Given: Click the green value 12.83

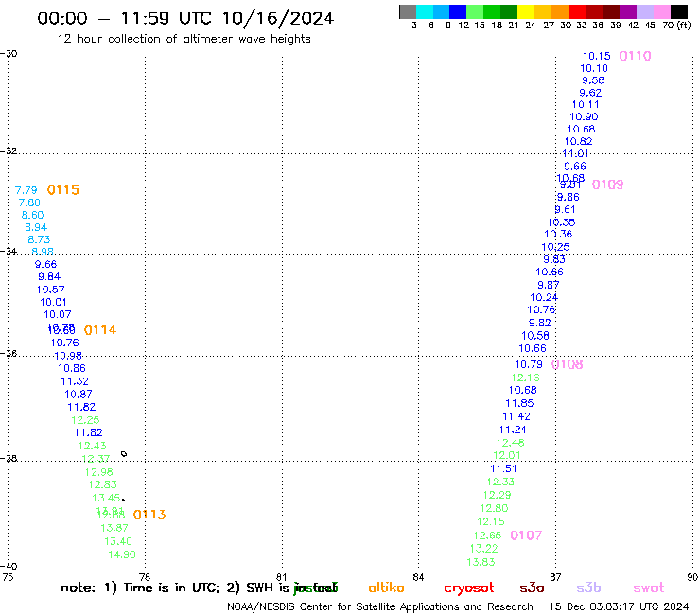Looking at the screenshot, I should click(x=103, y=484).
